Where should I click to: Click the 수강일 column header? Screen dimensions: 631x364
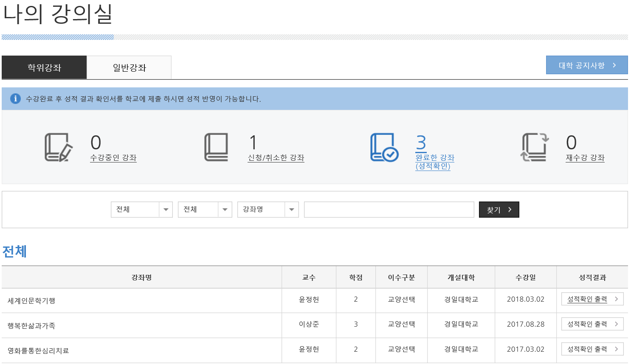[526, 277]
